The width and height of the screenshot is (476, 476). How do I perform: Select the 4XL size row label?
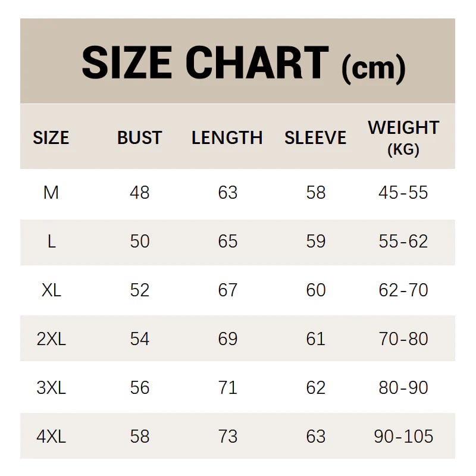51,437
